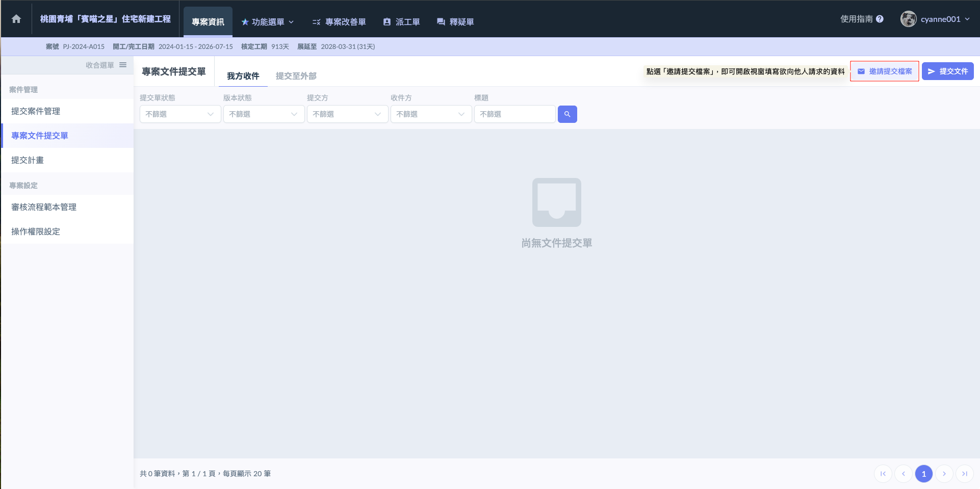Screen dimensions: 980x489
Task: Click the case number PJ-2024-A015
Action: [x=84, y=46]
